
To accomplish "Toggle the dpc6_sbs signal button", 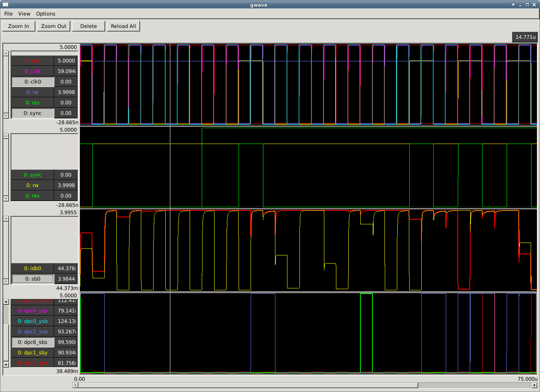I will [x=33, y=342].
